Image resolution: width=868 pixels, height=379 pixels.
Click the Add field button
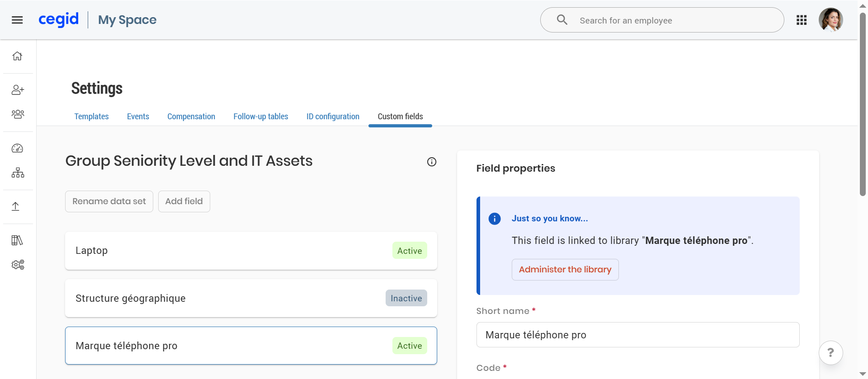184,201
